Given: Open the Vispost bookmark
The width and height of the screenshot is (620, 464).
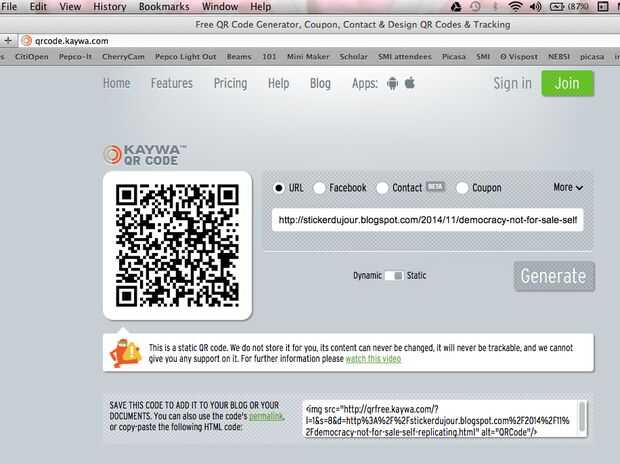Looking at the screenshot, I should 519,57.
